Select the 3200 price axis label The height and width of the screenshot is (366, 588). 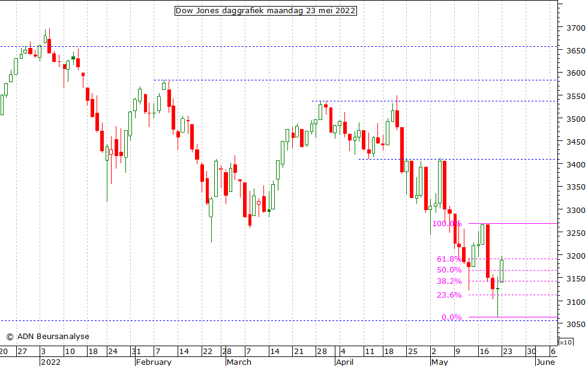[575, 256]
